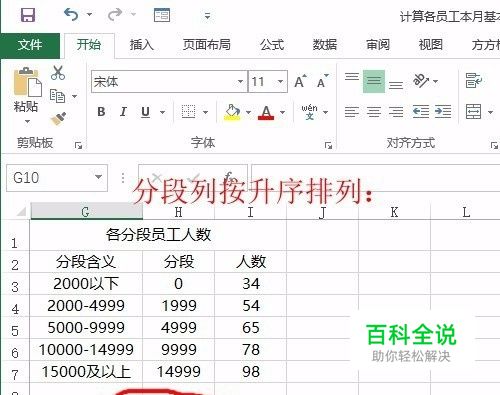Image resolution: width=500 pixels, height=395 pixels.
Task: Toggle Align Left icon
Action: tap(352, 112)
